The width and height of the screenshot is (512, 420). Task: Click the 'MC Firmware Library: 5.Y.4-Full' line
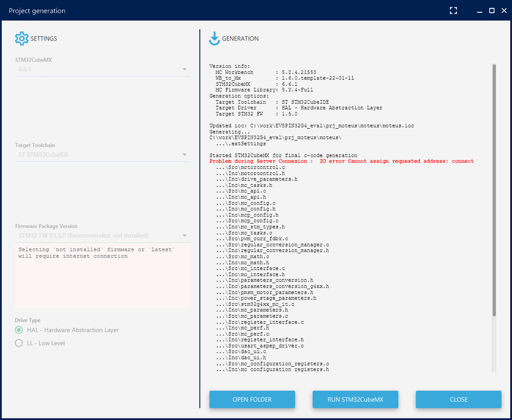pos(264,90)
